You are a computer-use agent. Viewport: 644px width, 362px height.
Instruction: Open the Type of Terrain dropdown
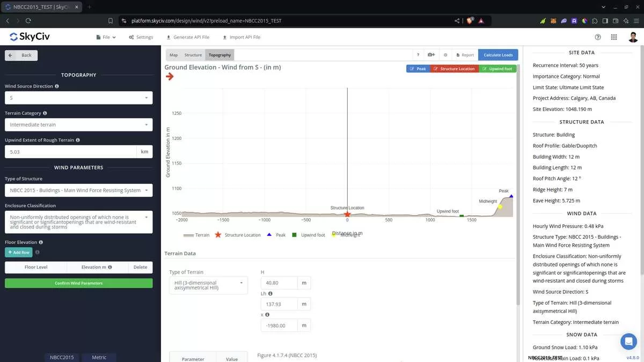tap(208, 285)
